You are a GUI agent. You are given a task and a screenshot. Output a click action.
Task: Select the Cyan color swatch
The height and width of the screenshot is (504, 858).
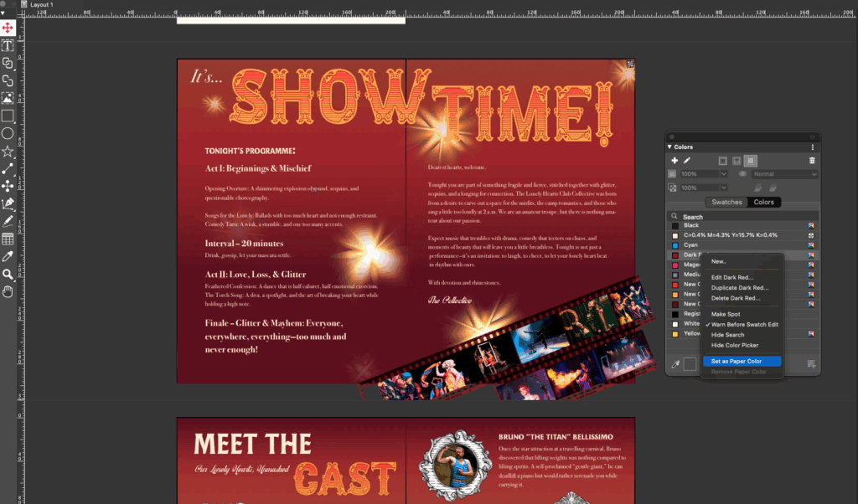[691, 244]
